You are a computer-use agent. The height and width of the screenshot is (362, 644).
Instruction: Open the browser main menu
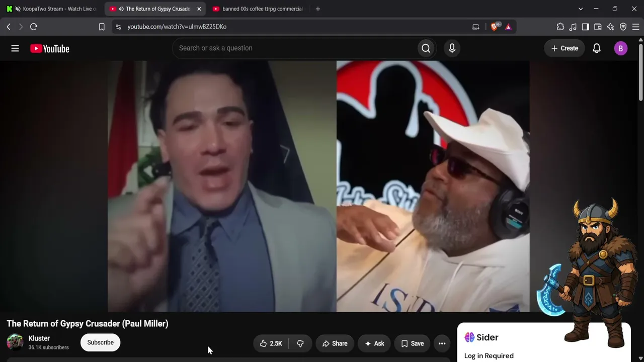(636, 27)
